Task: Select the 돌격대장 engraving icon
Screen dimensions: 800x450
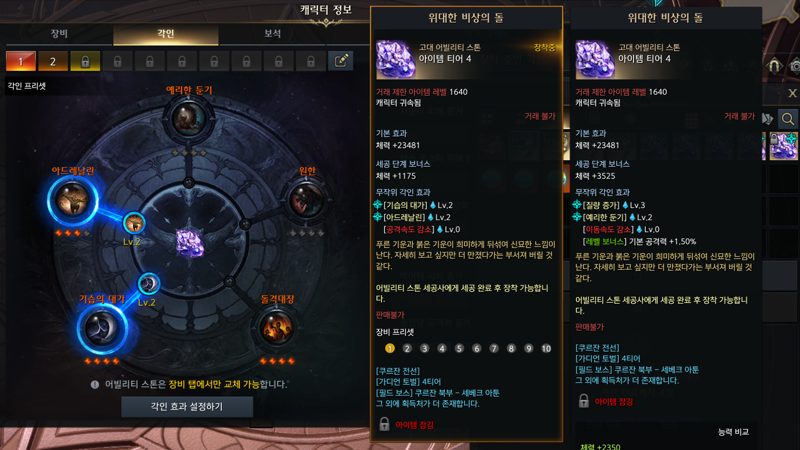Action: point(276,328)
